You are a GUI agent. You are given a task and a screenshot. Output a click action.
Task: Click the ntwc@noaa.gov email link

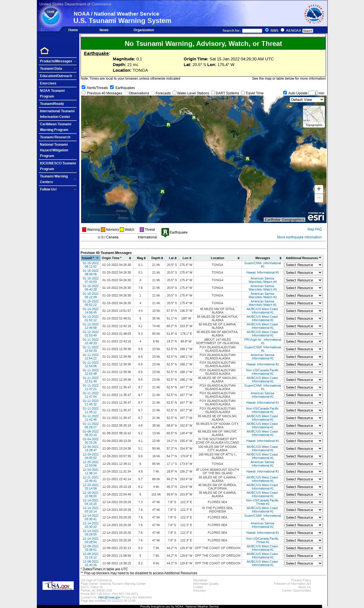click(x=109, y=597)
